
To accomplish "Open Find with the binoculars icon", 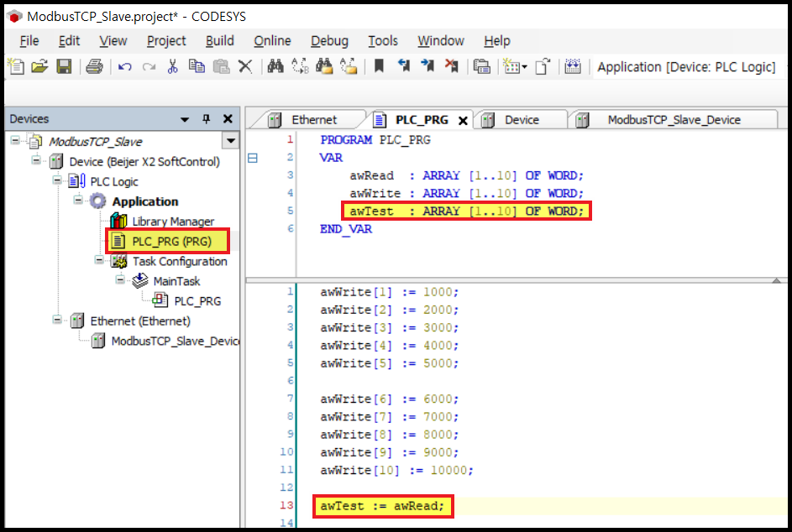I will (275, 66).
